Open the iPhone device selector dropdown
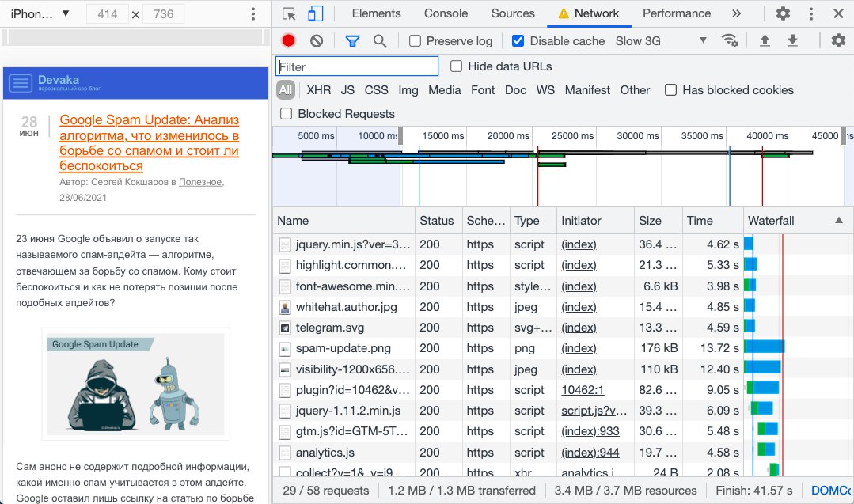 (40, 13)
